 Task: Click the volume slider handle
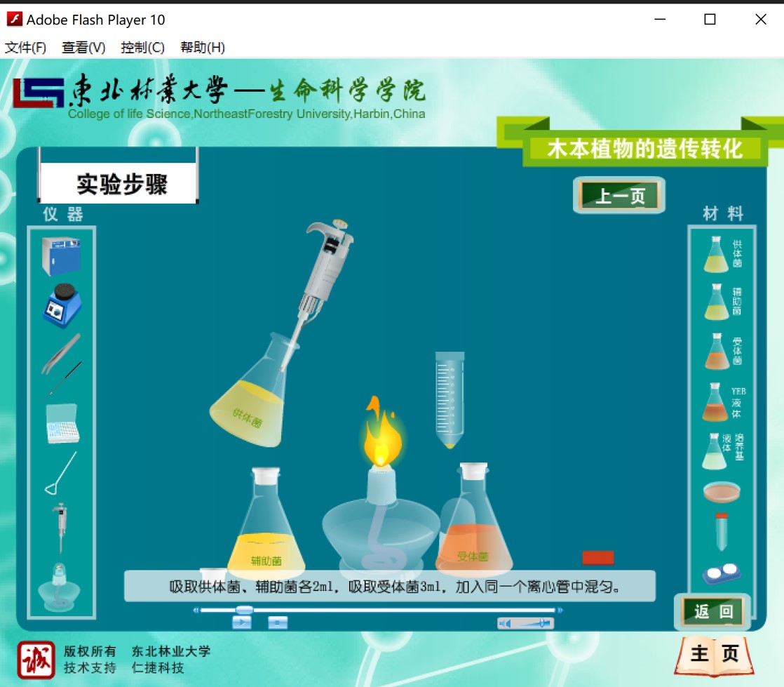pos(543,622)
